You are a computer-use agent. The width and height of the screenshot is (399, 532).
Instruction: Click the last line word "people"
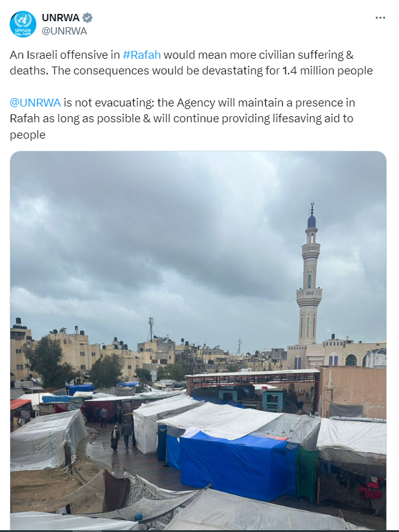tap(27, 135)
